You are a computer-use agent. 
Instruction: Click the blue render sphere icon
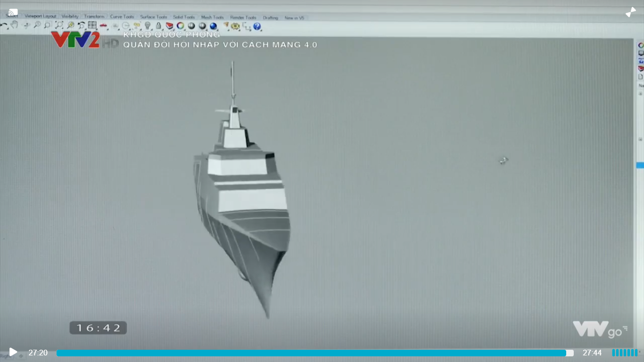point(214,26)
